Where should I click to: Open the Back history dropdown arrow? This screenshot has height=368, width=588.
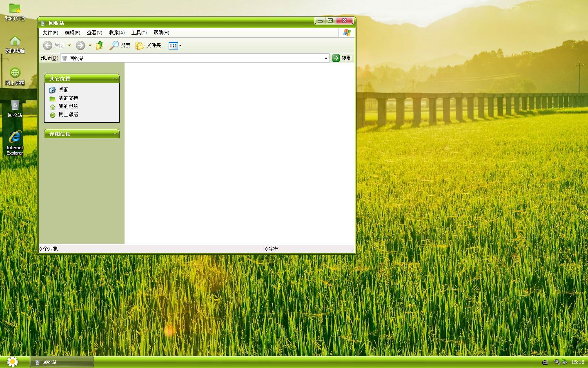coord(69,45)
